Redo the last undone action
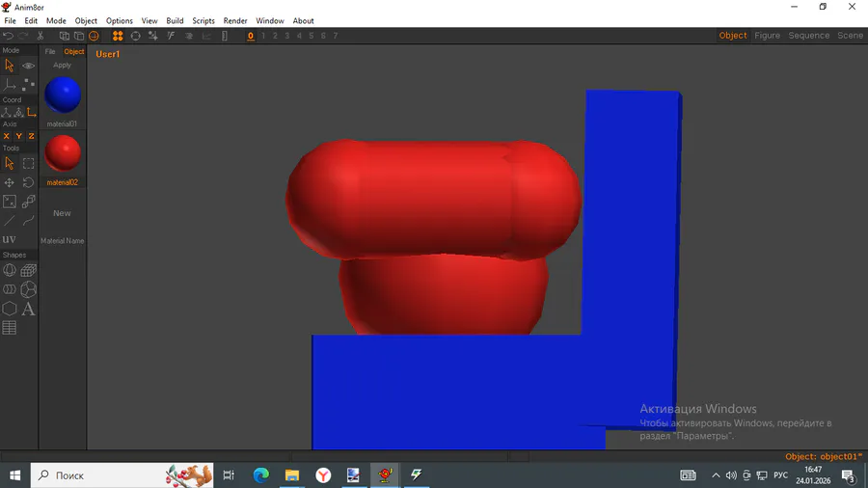Viewport: 868px width, 488px height. tap(23, 36)
